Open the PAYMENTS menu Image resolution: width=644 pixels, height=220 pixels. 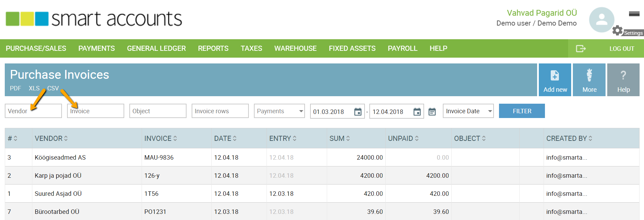[x=97, y=48]
